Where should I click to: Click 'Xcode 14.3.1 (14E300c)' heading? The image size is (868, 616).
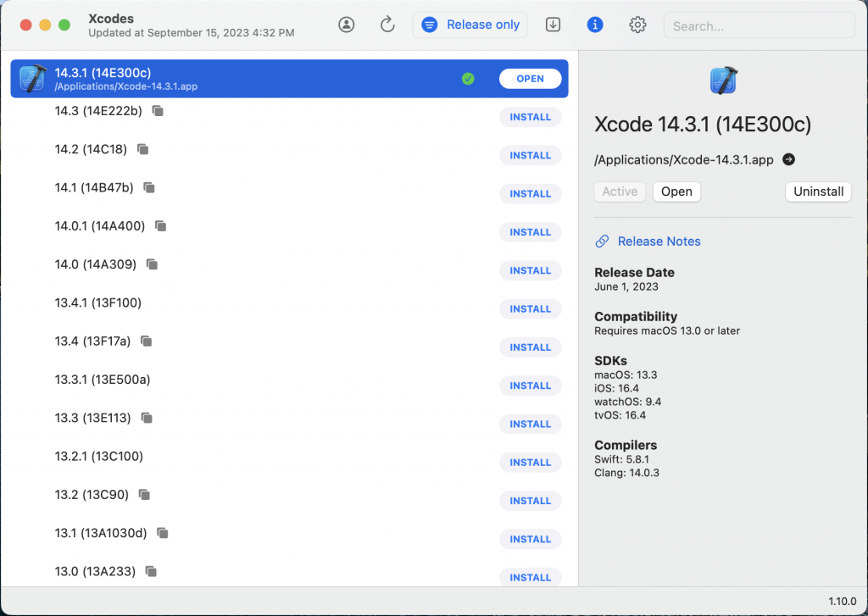[703, 125]
